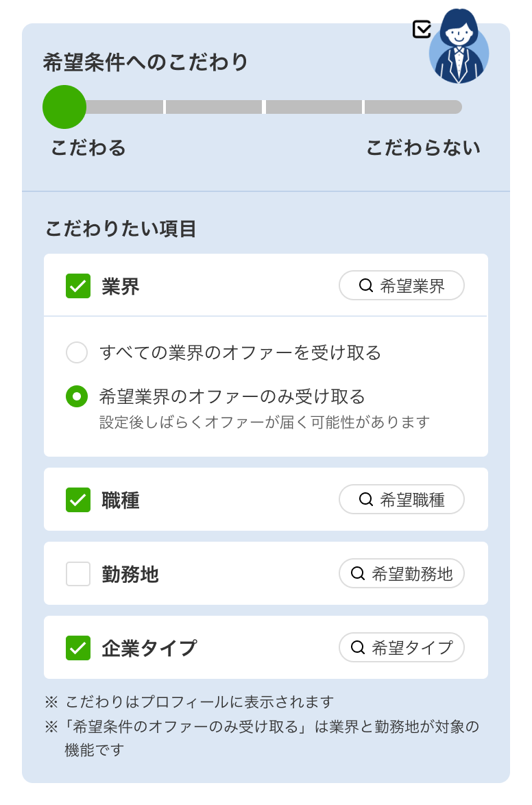Click the 企業タイプ row label

(x=149, y=648)
